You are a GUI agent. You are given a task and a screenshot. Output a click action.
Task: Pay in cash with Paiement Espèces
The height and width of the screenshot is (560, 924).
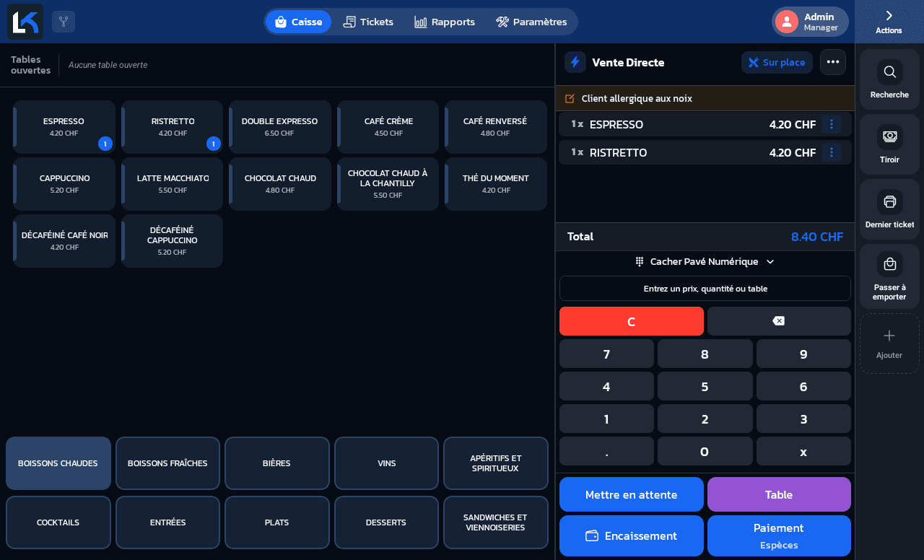click(x=779, y=535)
